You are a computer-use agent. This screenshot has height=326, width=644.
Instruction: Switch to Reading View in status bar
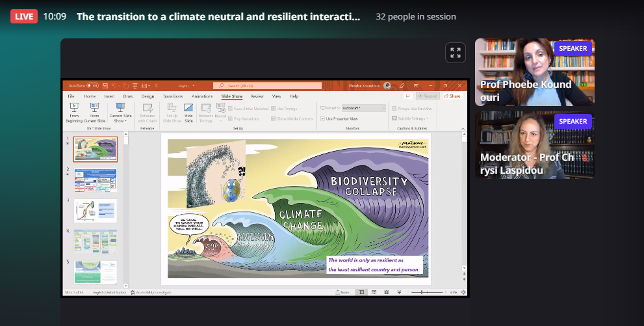coord(387,293)
